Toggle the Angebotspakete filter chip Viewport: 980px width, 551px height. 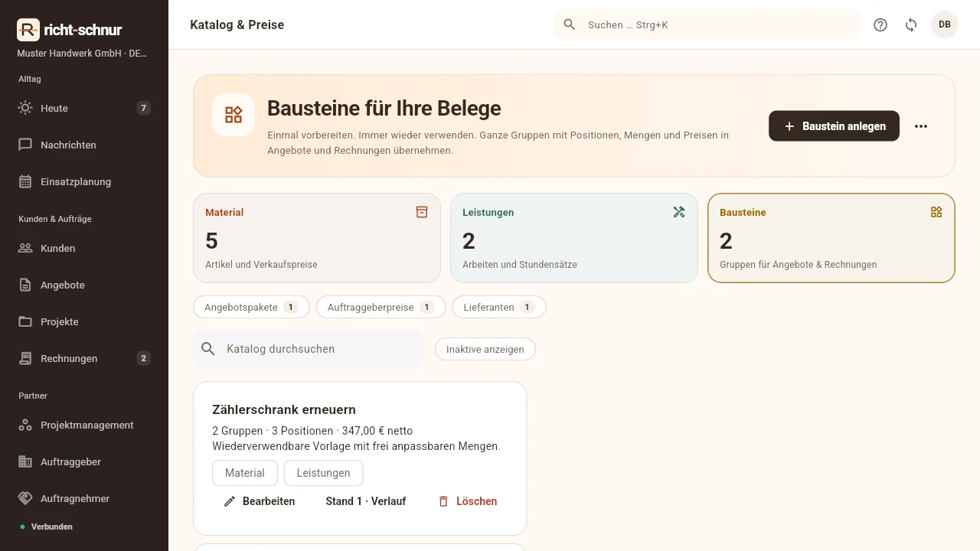tap(251, 307)
